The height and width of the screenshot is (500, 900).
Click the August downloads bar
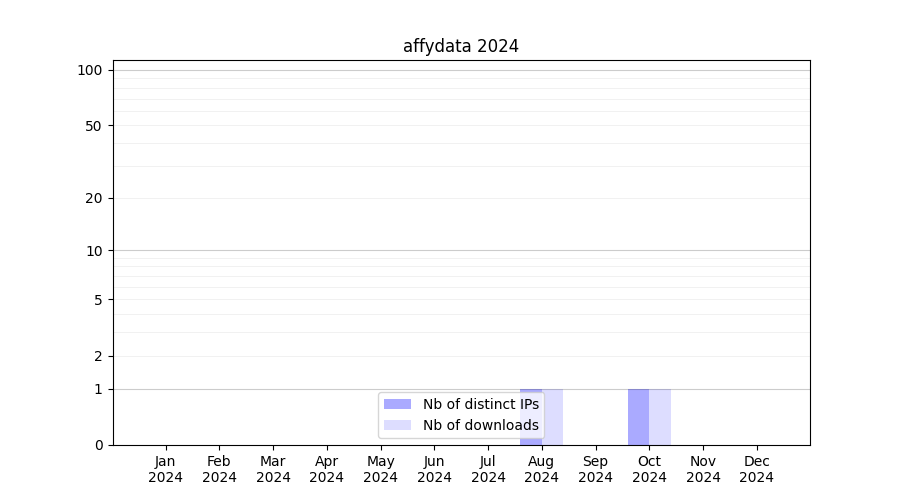click(x=553, y=416)
